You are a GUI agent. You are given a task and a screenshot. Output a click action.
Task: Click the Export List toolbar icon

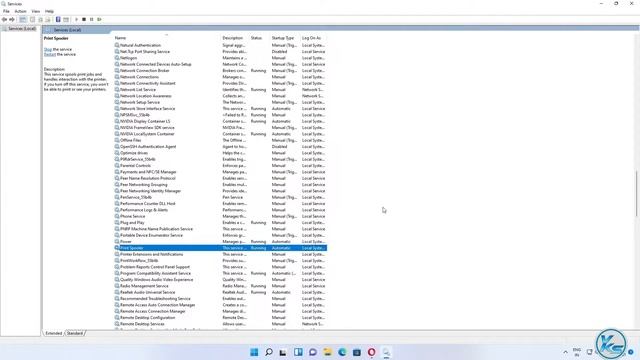[x=48, y=19]
